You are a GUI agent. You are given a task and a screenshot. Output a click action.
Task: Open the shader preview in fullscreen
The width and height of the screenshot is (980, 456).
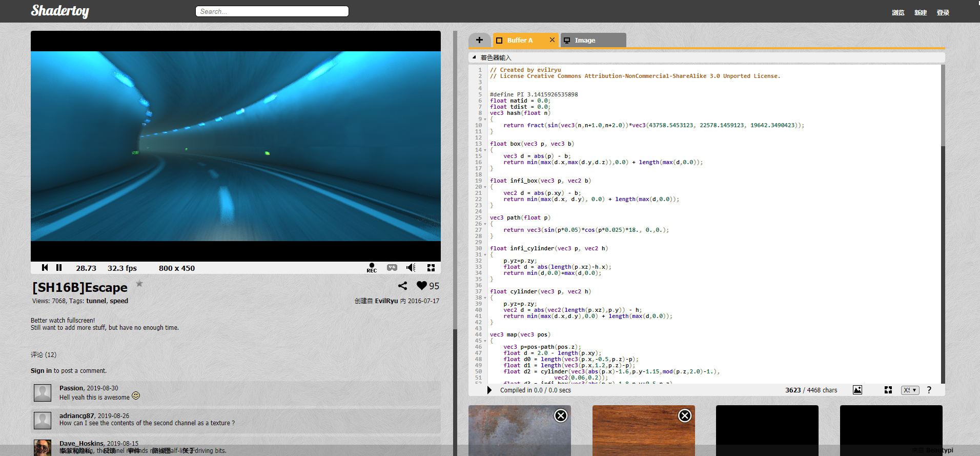point(431,268)
